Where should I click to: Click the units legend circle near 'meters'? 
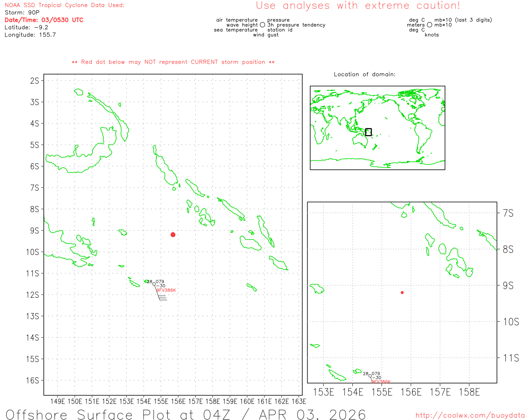click(x=429, y=25)
